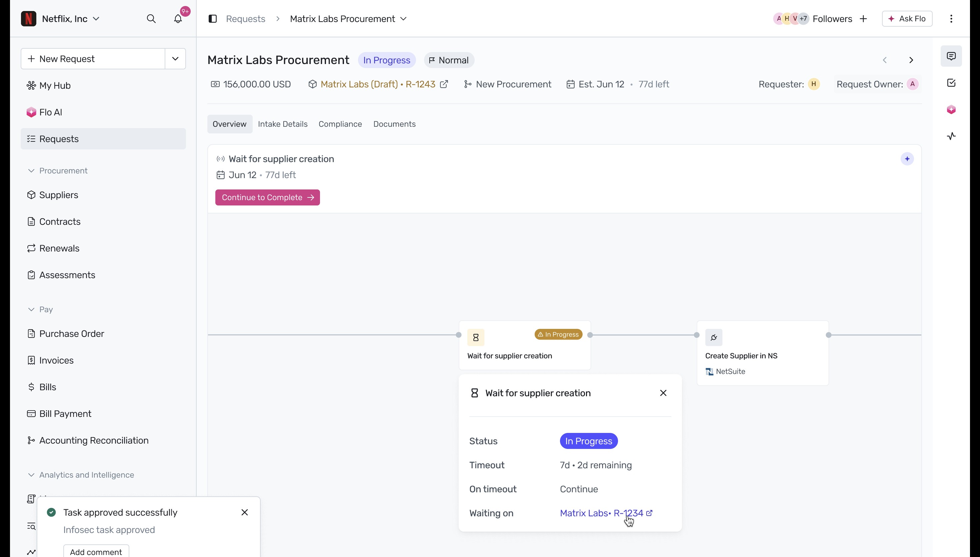Open Purchase Order in the sidebar
This screenshot has height=557, width=980.
point(103,334)
